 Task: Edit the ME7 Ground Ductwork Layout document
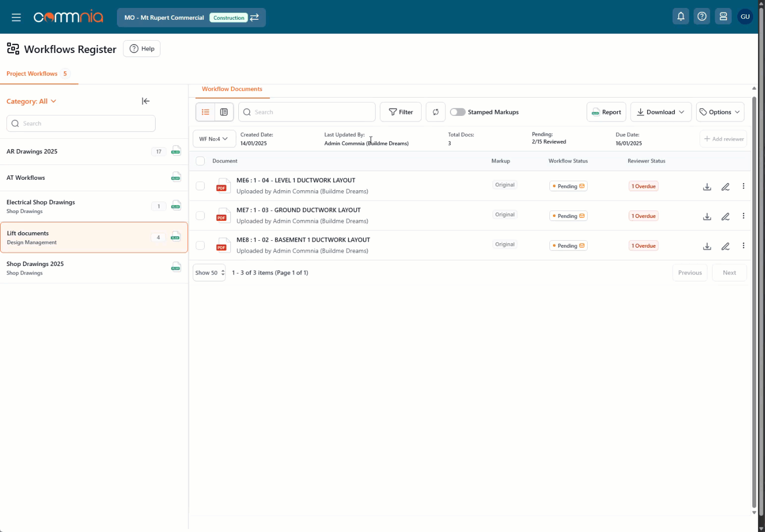pyautogui.click(x=725, y=216)
